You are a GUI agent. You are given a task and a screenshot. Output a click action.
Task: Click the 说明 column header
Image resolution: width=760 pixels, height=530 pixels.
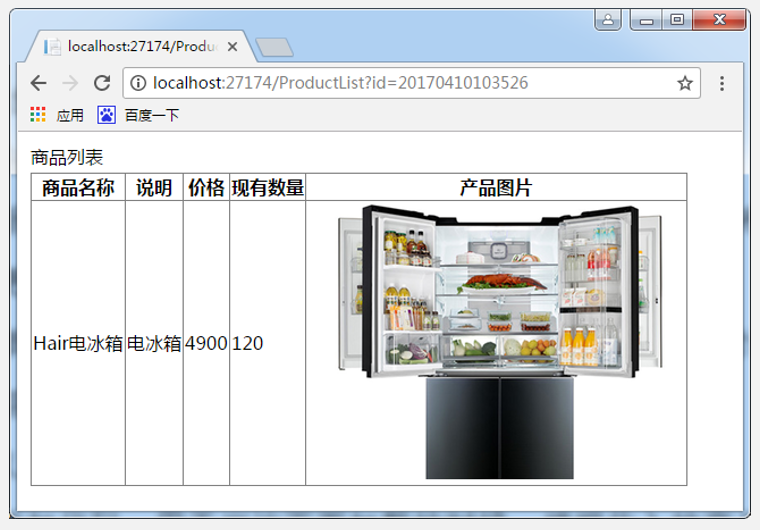pyautogui.click(x=154, y=188)
